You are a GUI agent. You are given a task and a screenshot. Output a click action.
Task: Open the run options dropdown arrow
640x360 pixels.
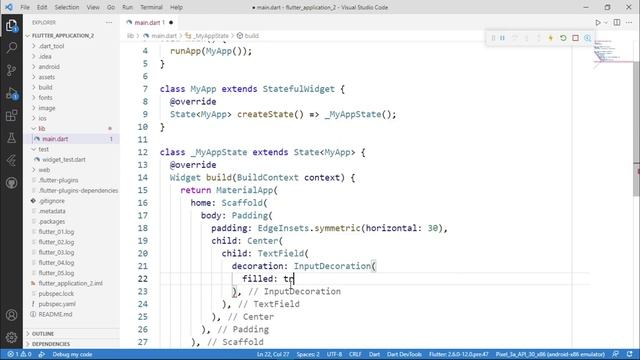(x=606, y=22)
